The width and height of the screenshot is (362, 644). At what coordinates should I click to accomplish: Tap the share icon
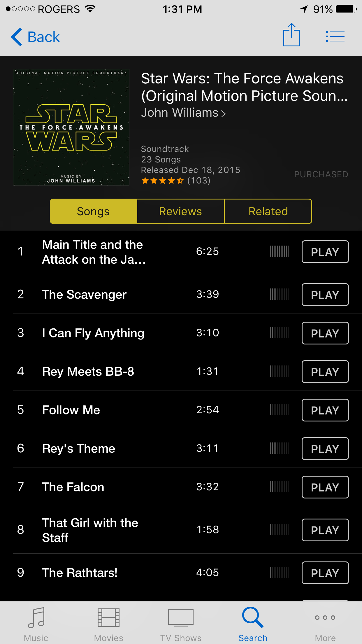pyautogui.click(x=291, y=35)
